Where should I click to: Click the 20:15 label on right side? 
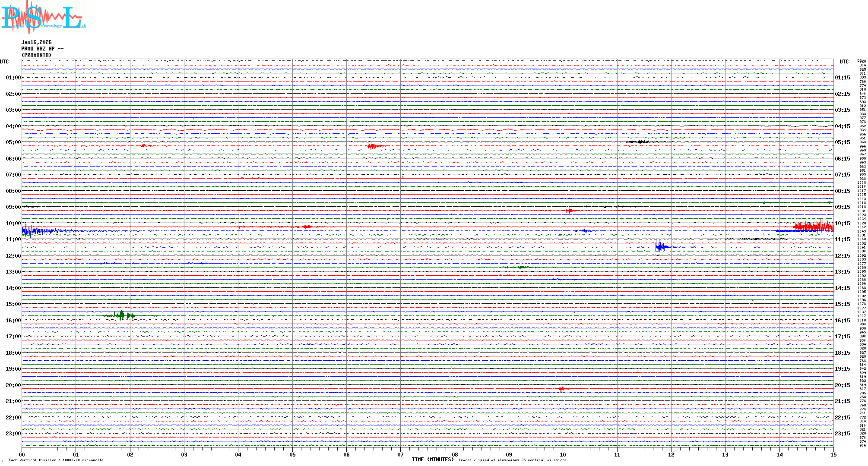[x=842, y=385]
